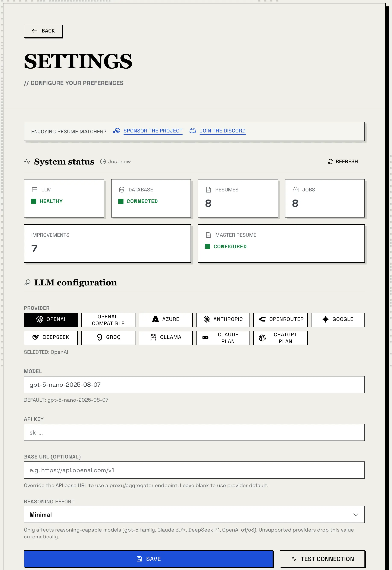
Task: Select the Groq provider
Action: click(108, 338)
